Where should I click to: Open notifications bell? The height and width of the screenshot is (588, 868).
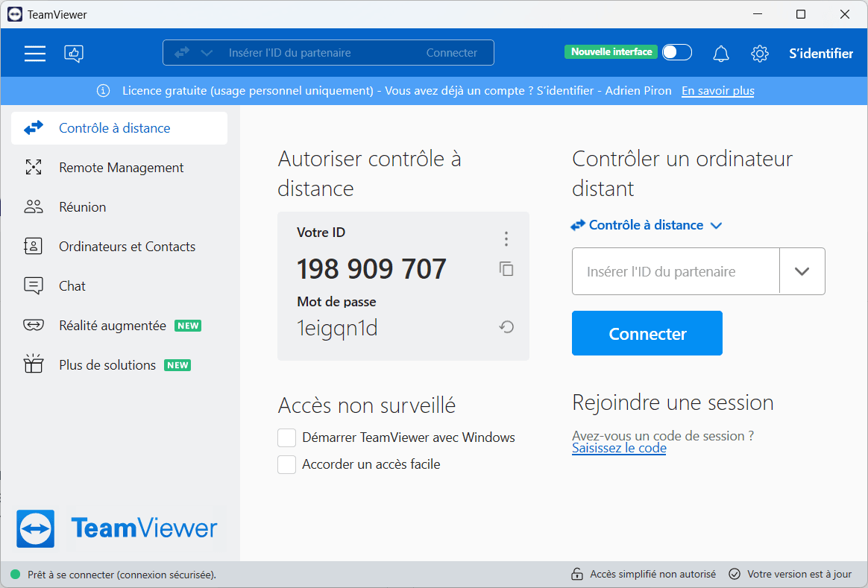pyautogui.click(x=721, y=54)
